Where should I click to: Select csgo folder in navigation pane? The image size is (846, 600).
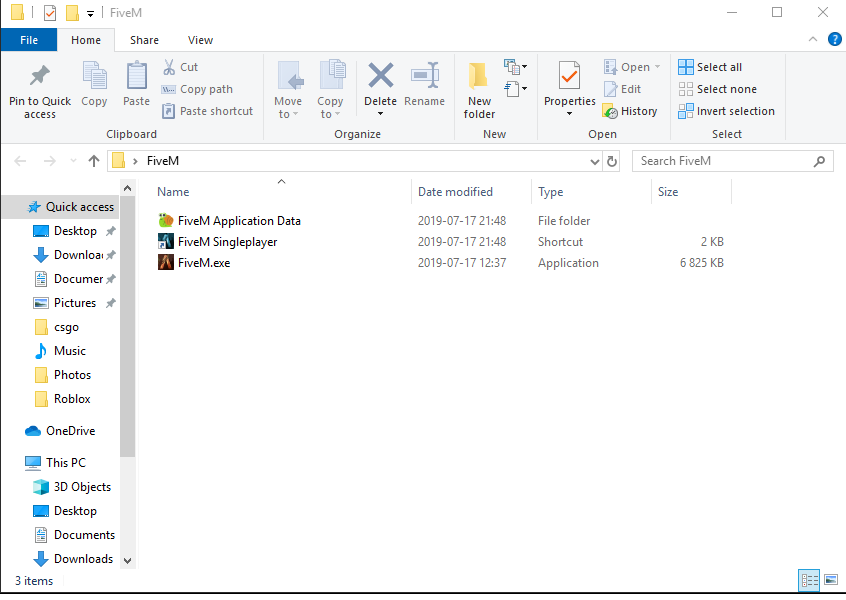(66, 327)
